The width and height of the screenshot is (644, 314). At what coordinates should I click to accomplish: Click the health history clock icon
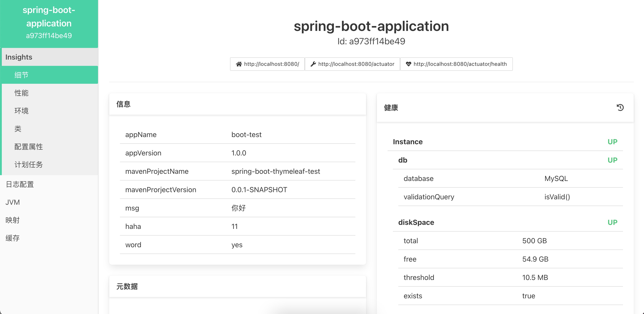[x=620, y=108]
